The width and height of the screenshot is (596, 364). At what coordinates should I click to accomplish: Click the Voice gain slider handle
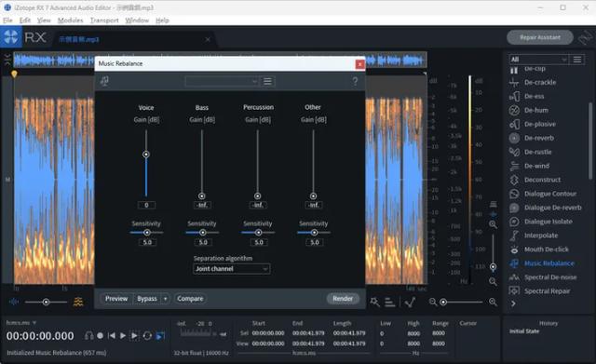[146, 155]
